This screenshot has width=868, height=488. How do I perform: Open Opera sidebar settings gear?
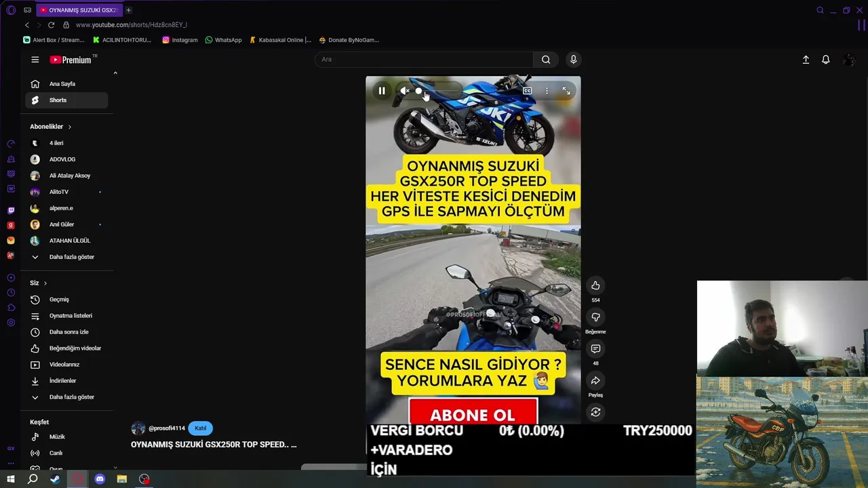(x=11, y=323)
